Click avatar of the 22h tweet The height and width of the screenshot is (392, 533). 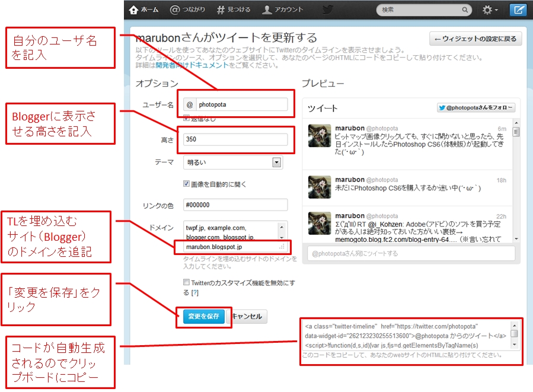pyautogui.click(x=319, y=224)
